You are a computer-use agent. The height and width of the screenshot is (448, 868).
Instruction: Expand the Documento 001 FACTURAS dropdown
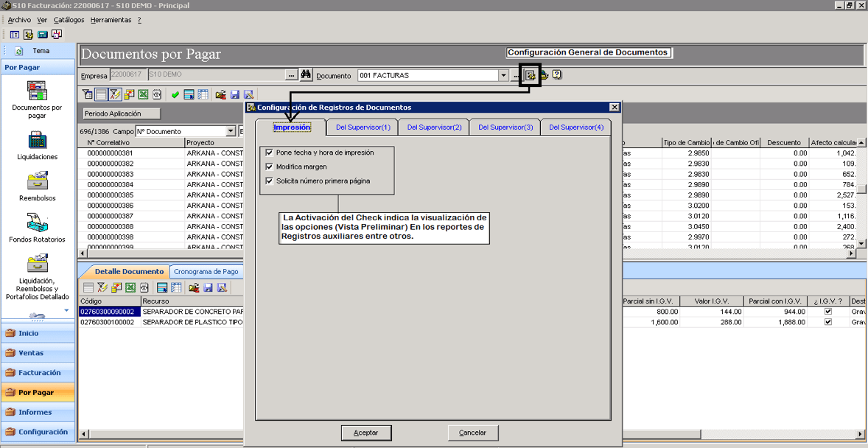click(503, 75)
